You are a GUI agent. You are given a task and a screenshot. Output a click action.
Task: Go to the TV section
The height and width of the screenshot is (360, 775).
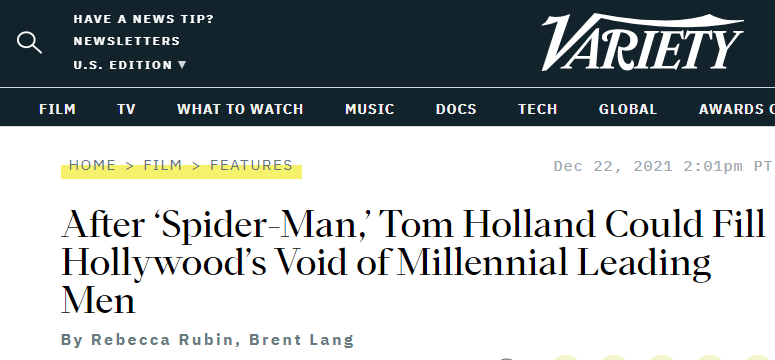click(127, 109)
